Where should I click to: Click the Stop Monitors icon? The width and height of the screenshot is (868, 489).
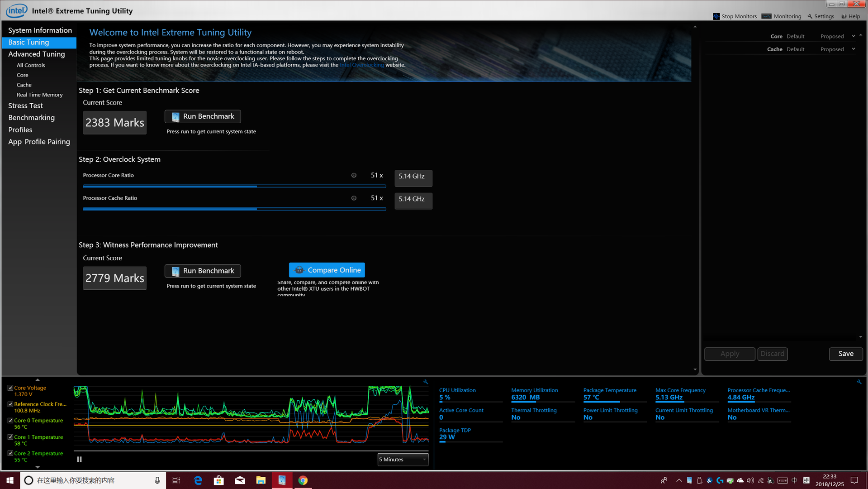[x=716, y=16]
